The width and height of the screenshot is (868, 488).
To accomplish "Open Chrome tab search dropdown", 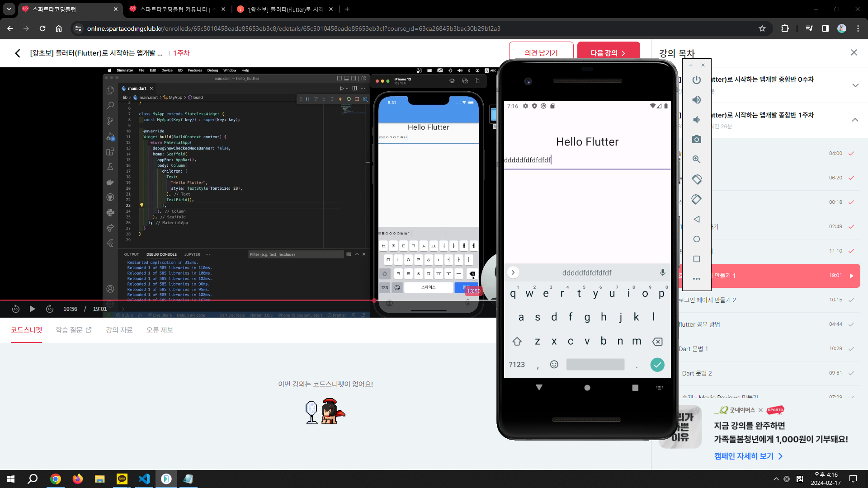I will 9,9.
